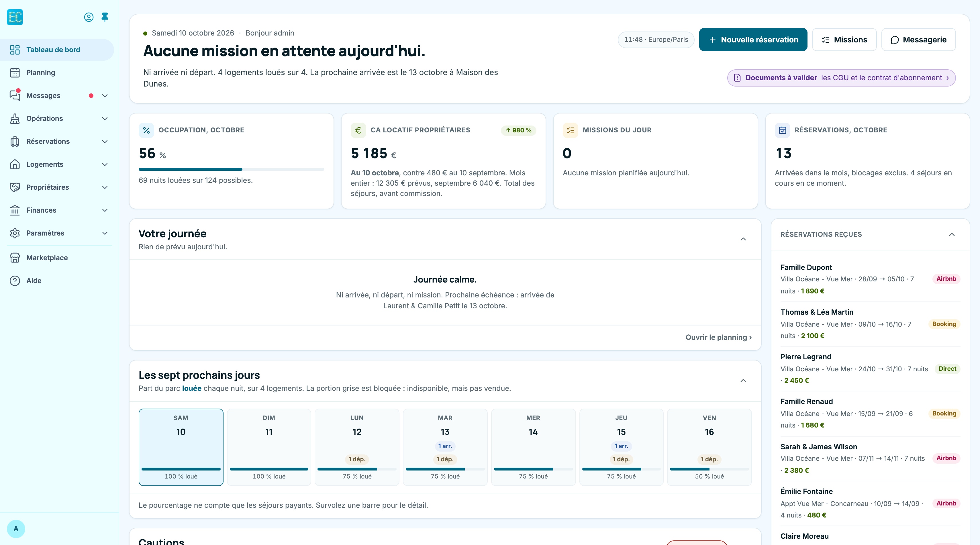This screenshot has width=980, height=545.
Task: Click the Finances bank icon
Action: pos(15,210)
